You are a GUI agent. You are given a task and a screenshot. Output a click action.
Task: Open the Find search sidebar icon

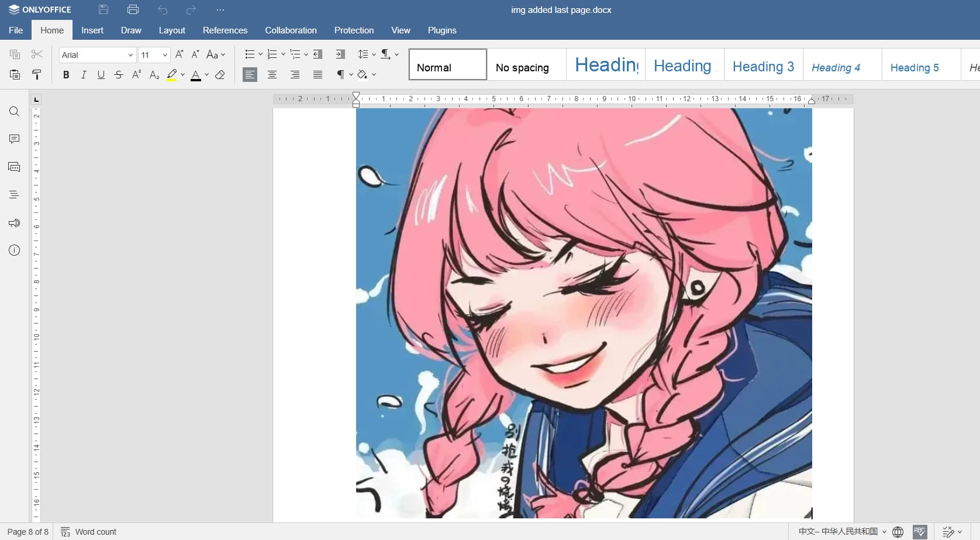tap(15, 111)
